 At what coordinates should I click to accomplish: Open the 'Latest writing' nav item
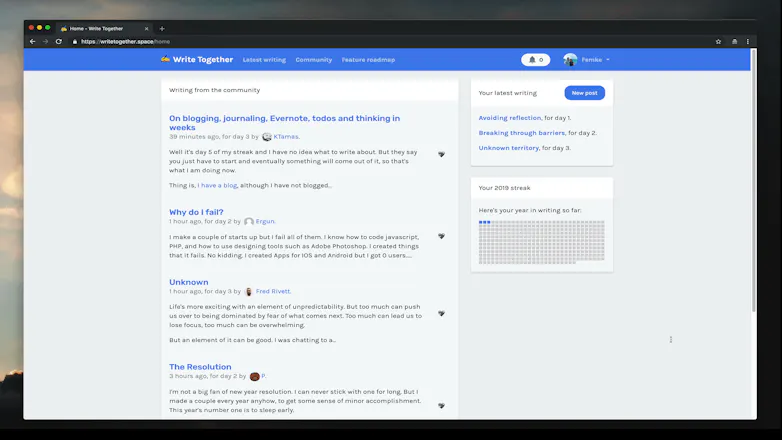click(x=264, y=60)
